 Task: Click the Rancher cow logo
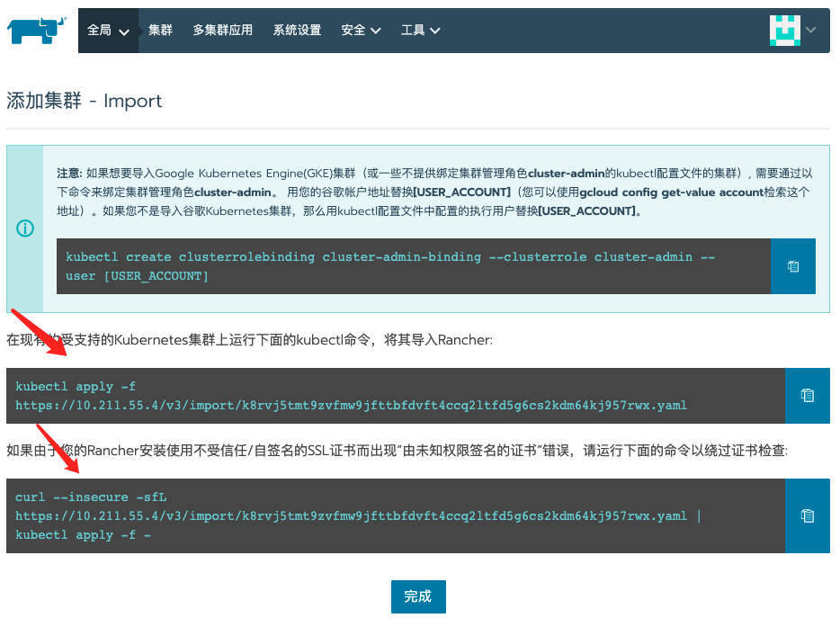pyautogui.click(x=37, y=30)
